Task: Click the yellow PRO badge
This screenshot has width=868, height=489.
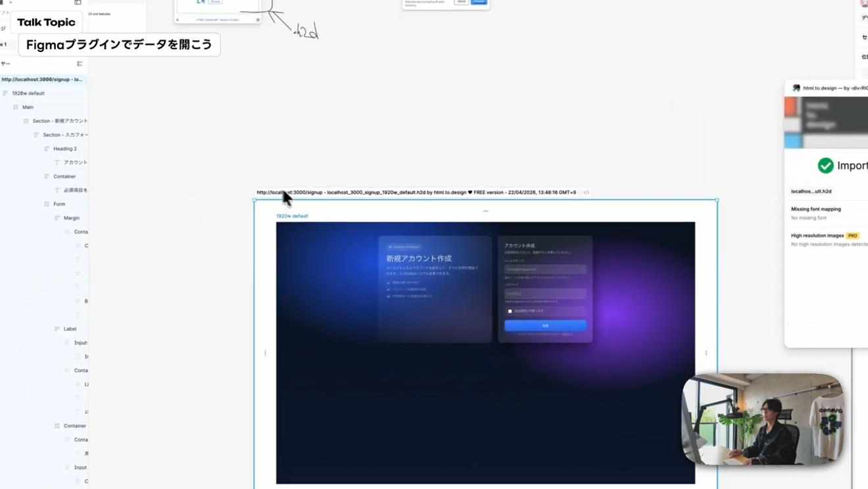Action: point(852,236)
